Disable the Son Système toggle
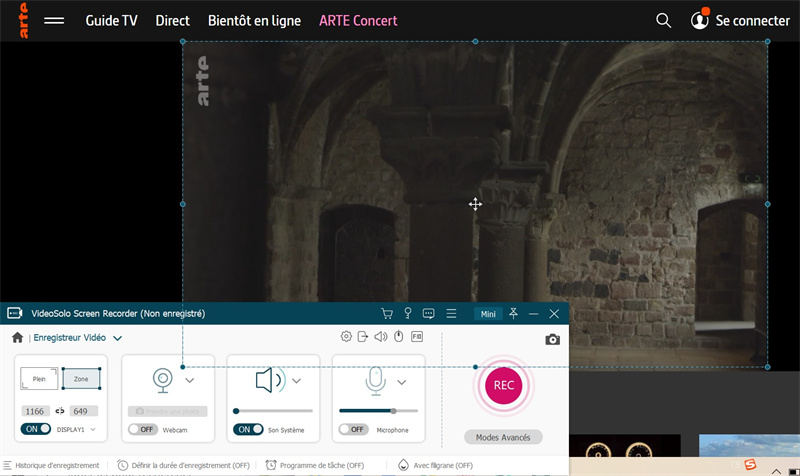The image size is (800, 476). [x=248, y=430]
